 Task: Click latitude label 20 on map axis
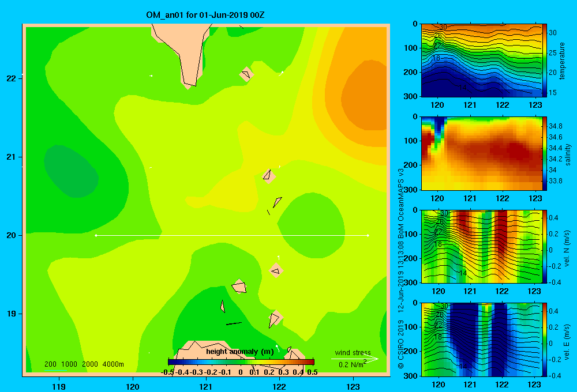click(12, 235)
